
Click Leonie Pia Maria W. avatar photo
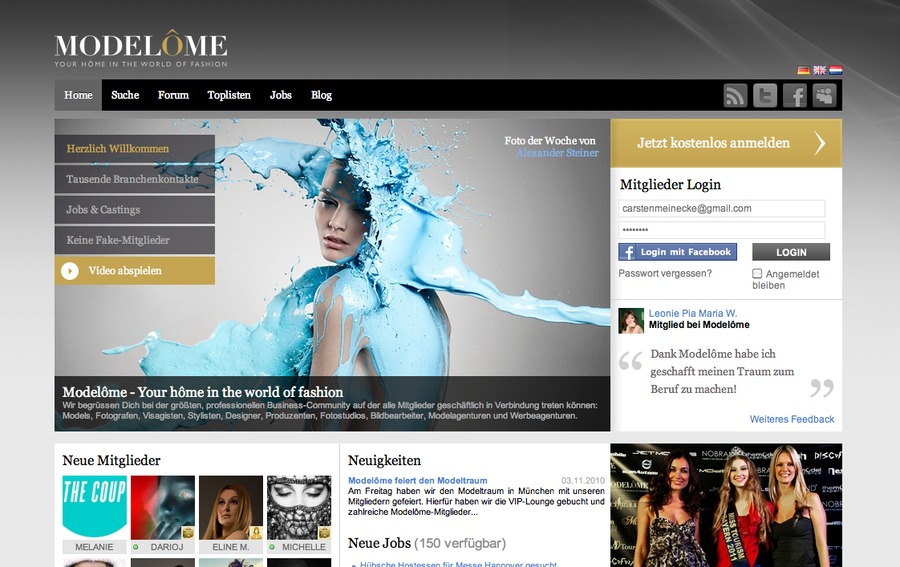click(x=631, y=321)
